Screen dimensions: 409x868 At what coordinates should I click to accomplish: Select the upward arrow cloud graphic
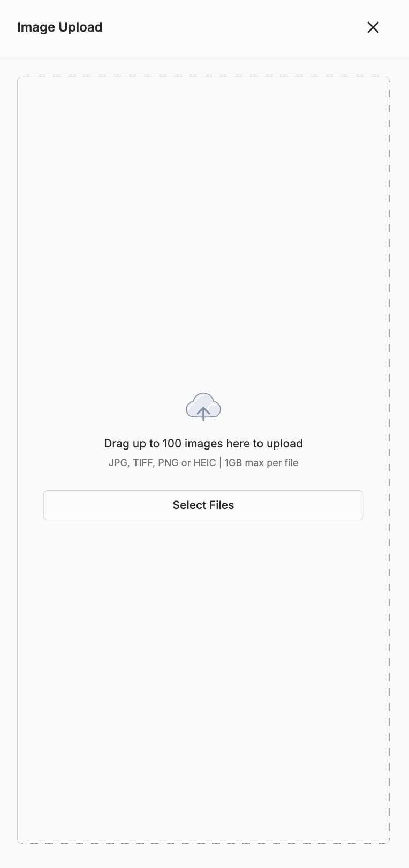[203, 406]
